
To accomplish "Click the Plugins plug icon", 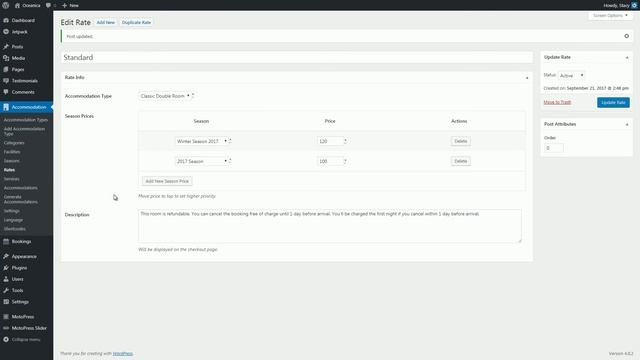I will tap(6, 268).
